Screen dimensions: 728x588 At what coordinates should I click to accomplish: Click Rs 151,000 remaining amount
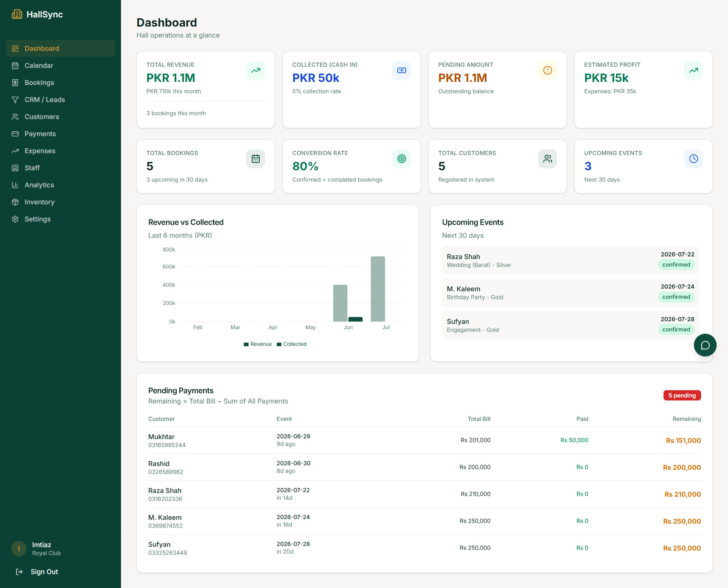coord(683,441)
